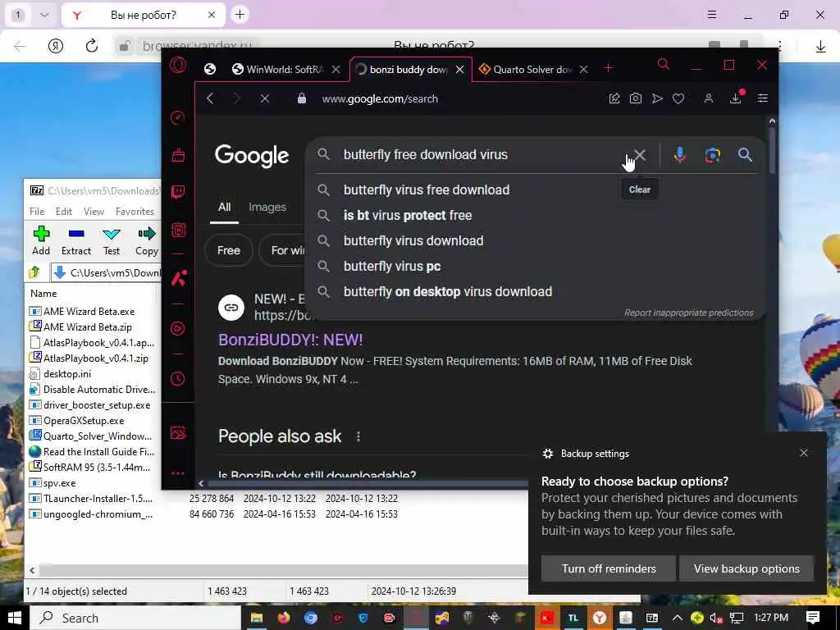Choose suggestion butterfly virus pc
Screen dimensions: 840x630
pyautogui.click(x=392, y=267)
